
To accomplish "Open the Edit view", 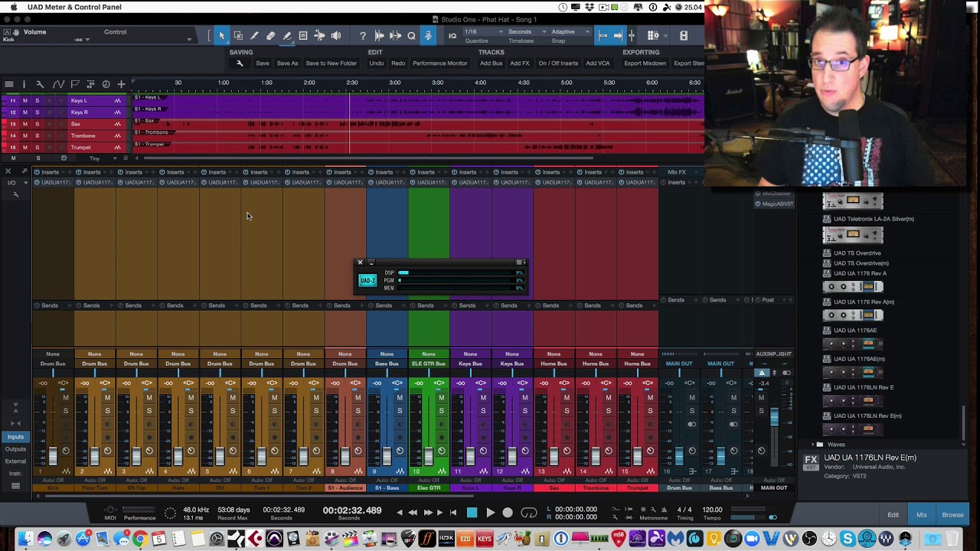I will (x=893, y=515).
